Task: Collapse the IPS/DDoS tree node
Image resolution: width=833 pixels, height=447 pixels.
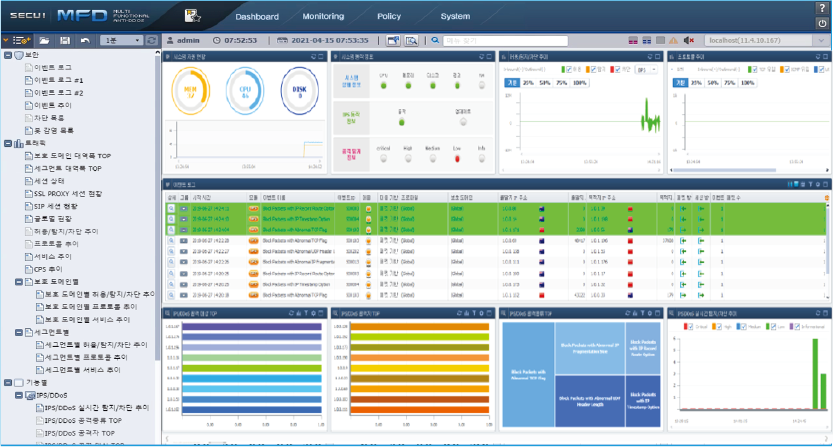Action: pos(19,395)
